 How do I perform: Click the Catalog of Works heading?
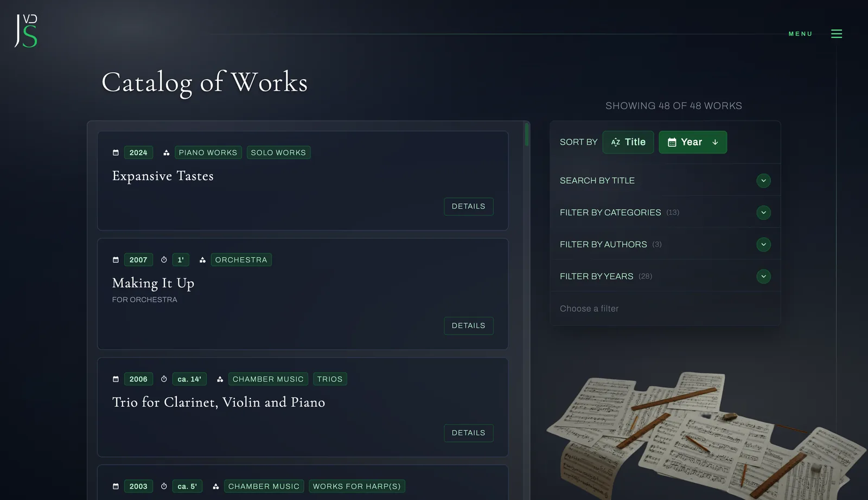[x=205, y=83]
